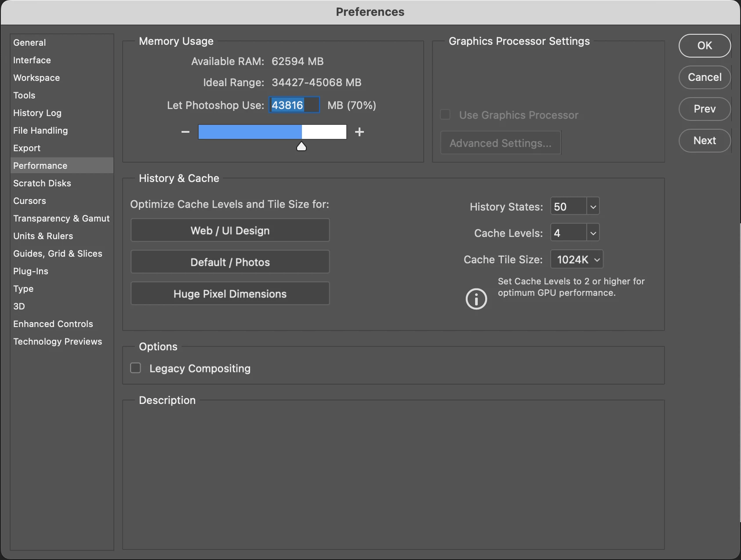Viewport: 741px width, 560px height.
Task: Open the Plug-Ins preferences category
Action: (62, 271)
